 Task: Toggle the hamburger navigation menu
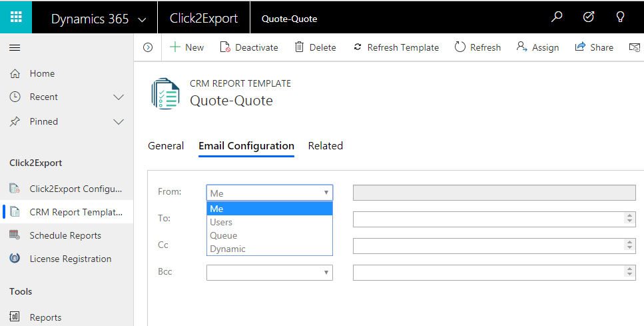click(x=15, y=48)
